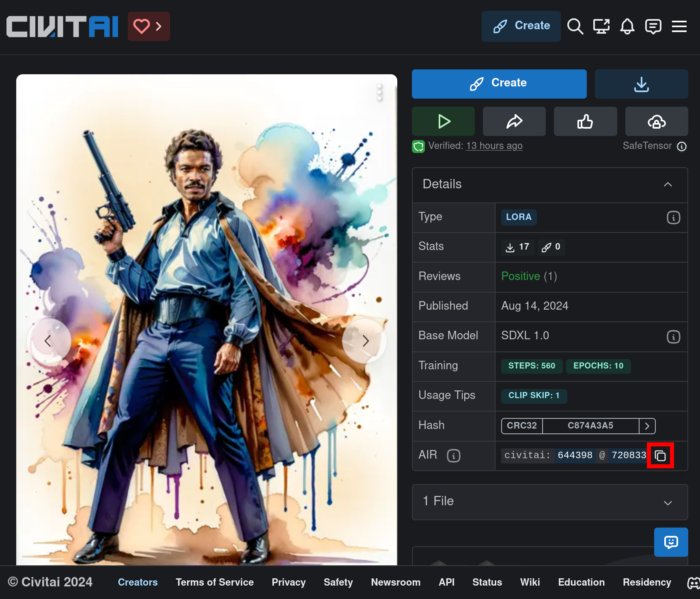Open the Positive reviews link
Screen dimensions: 700x599
[x=521, y=276]
